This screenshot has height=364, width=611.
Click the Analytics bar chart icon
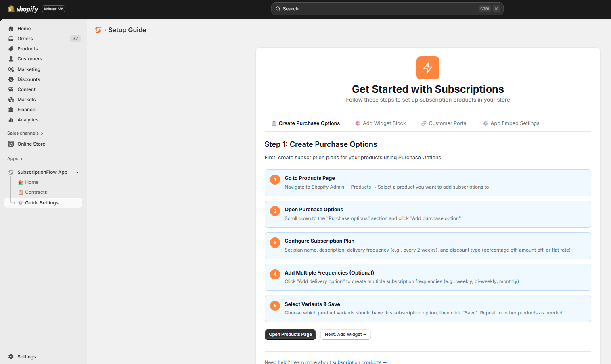click(x=11, y=120)
